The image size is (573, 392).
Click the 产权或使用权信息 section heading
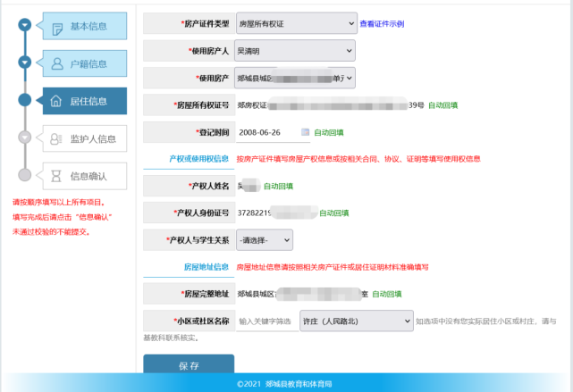click(198, 159)
